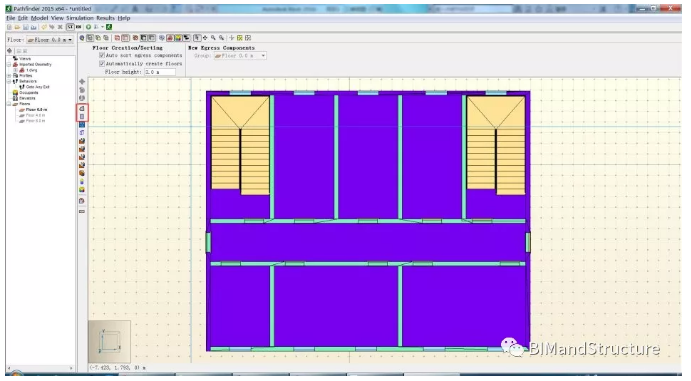Click the Collapse All icon above the model tree
The image size is (691, 381).
pyautogui.click(x=19, y=51)
